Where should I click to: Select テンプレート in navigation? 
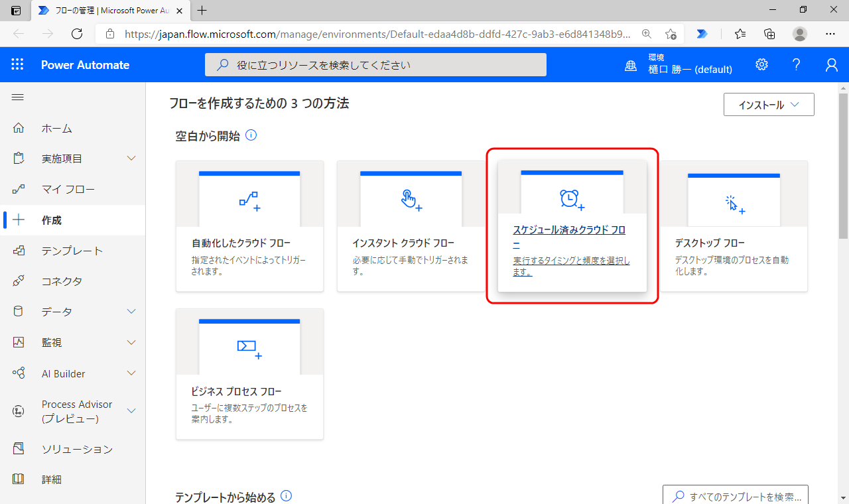(x=72, y=251)
